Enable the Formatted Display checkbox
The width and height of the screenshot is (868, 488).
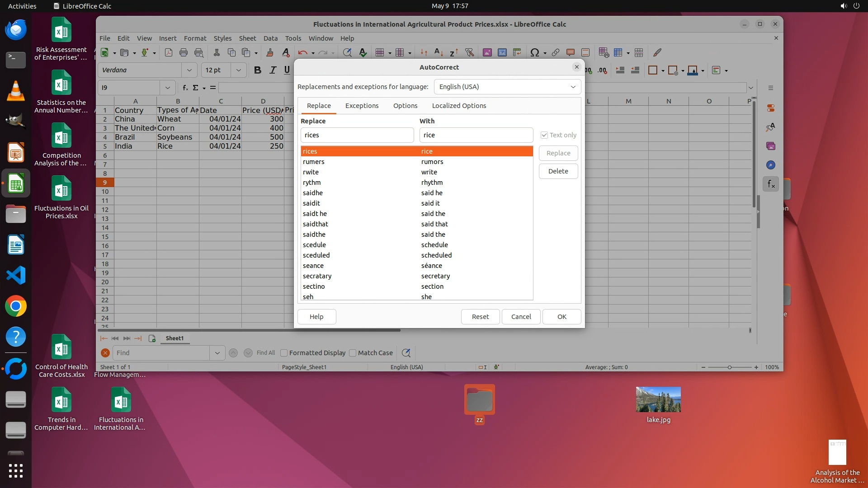(284, 353)
